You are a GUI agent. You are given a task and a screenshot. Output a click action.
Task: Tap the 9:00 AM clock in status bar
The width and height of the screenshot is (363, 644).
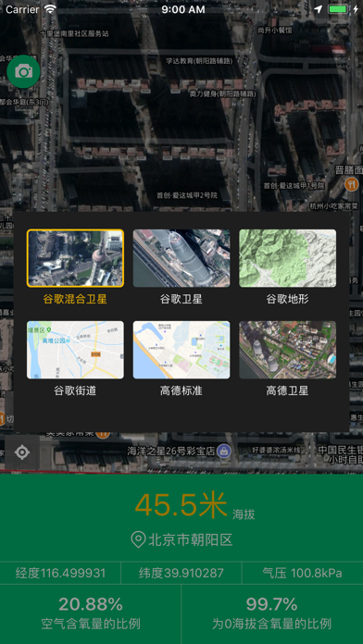(183, 9)
